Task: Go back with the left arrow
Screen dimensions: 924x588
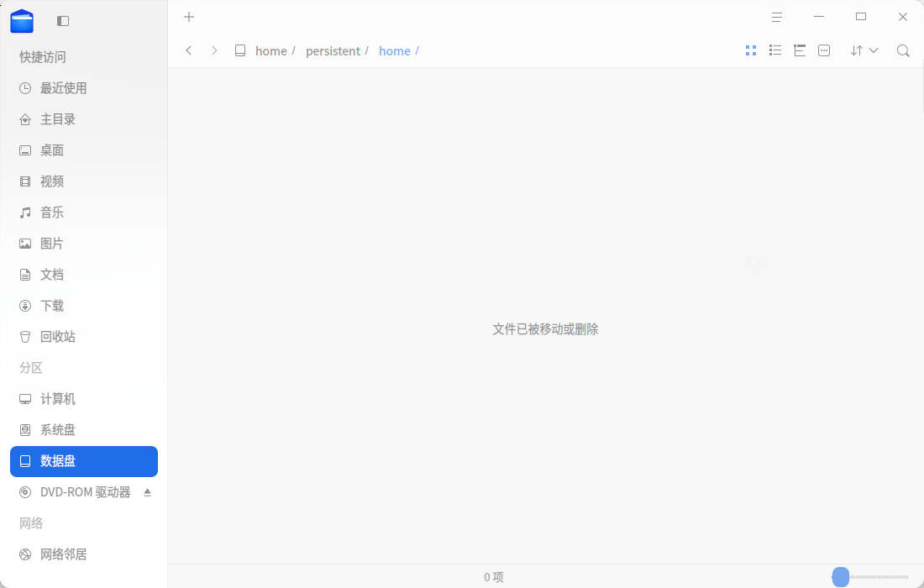Action: [188, 50]
